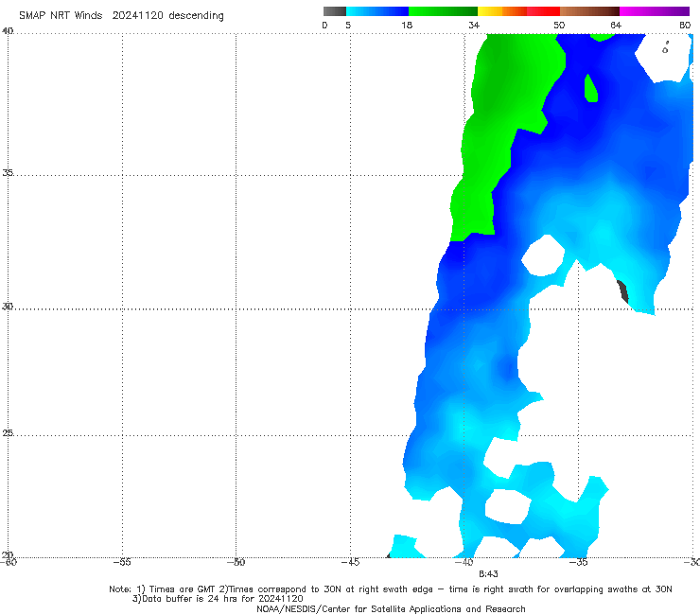This screenshot has width=700, height=615.
Task: Click the colorbar label "64"
Action: click(x=616, y=25)
